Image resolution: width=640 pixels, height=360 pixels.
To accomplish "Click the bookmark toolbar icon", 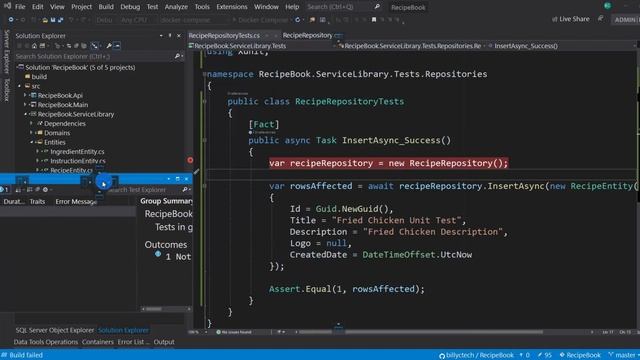I will pos(373,20).
